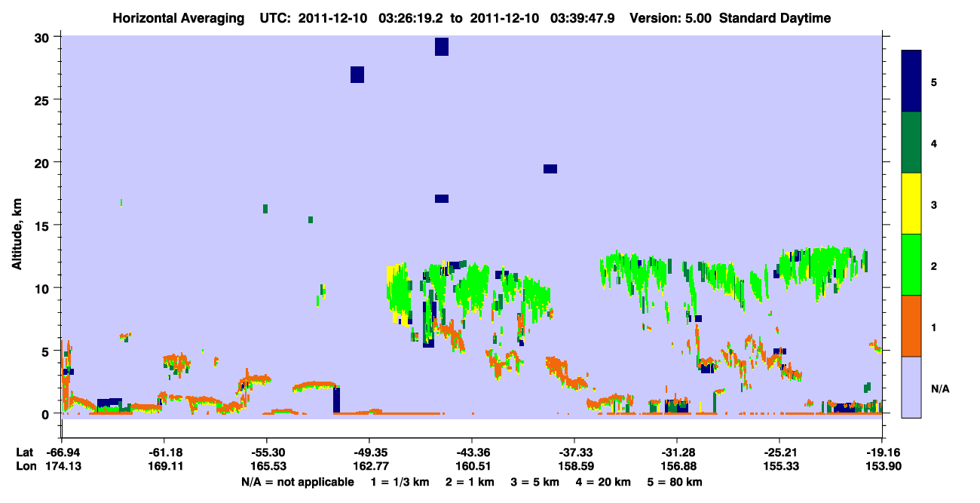980x503 pixels.
Task: Click the colorbar label '1'
Action: pyautogui.click(x=934, y=327)
